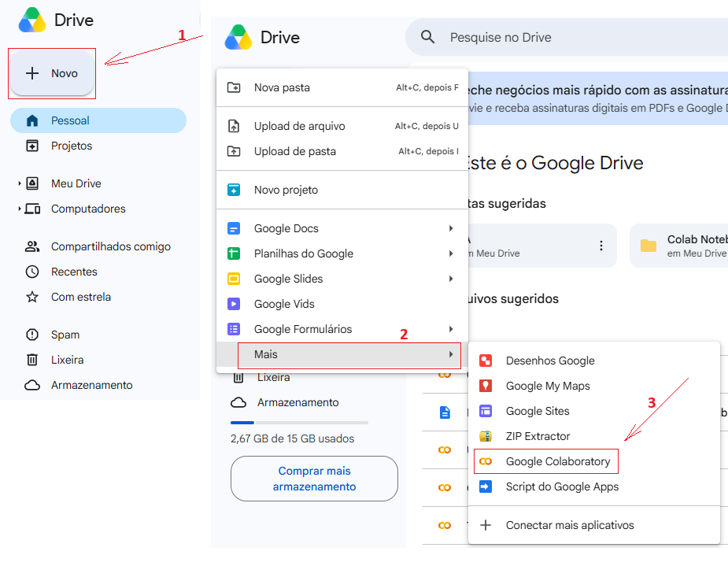Image resolution: width=728 pixels, height=566 pixels.
Task: Click the Google Slides icon
Action: [x=234, y=279]
